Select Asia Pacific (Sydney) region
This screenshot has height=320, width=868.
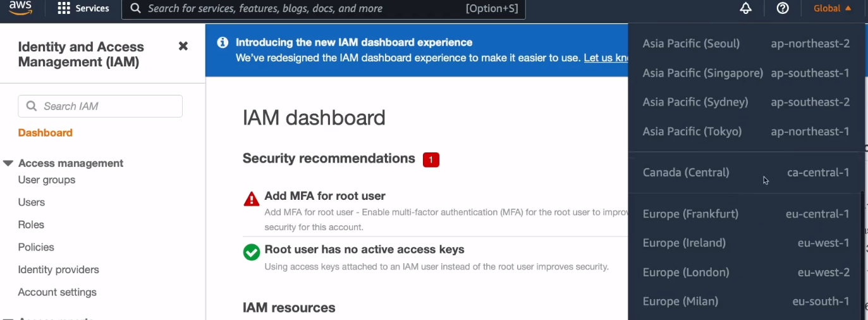tap(746, 102)
